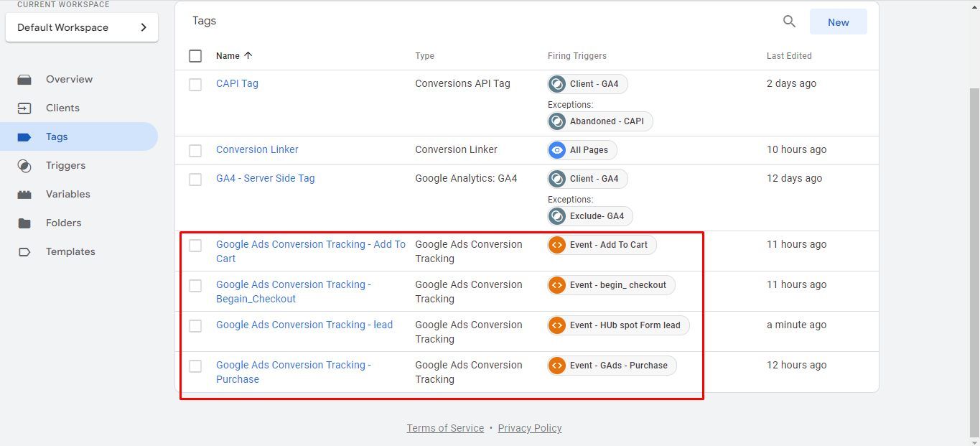Select the lead conversion tag checkbox
This screenshot has height=446, width=980.
point(195,326)
